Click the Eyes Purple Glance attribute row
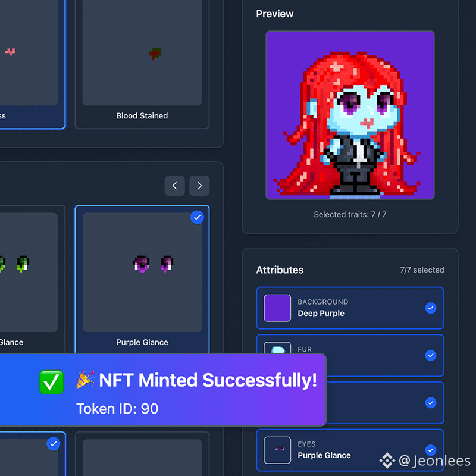 click(x=350, y=450)
